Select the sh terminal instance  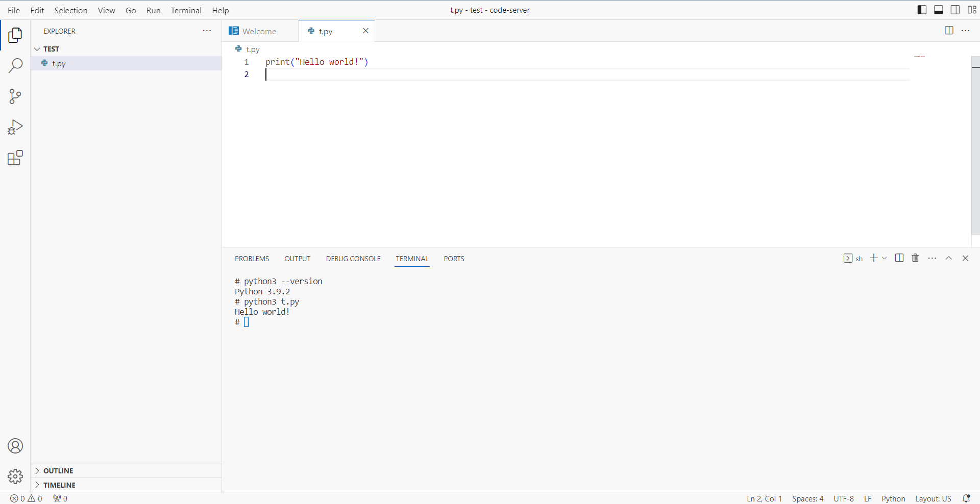pos(853,258)
